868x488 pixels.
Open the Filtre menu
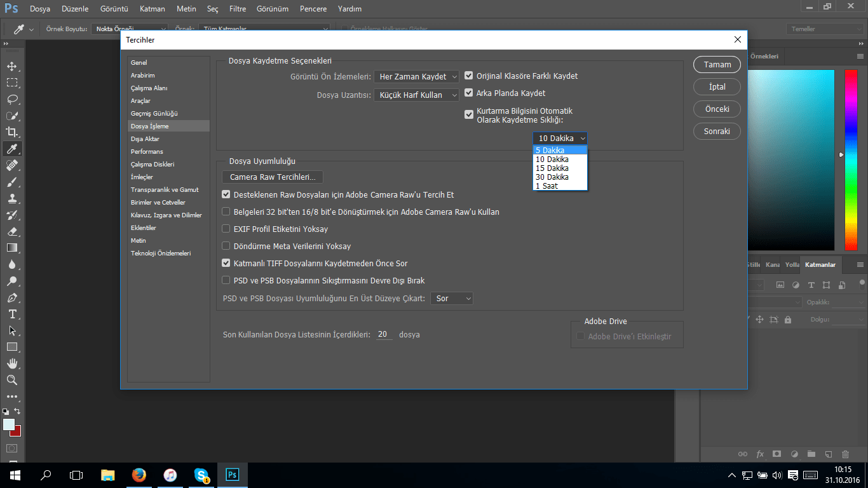tap(237, 9)
